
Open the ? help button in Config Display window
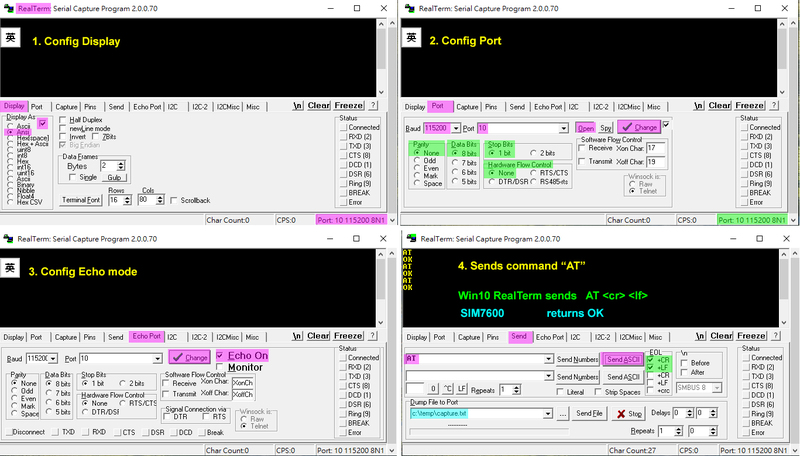coord(373,106)
